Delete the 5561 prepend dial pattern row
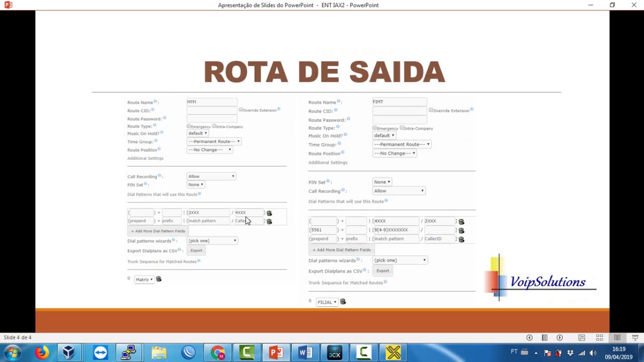This screenshot has width=644, height=362. tap(461, 231)
